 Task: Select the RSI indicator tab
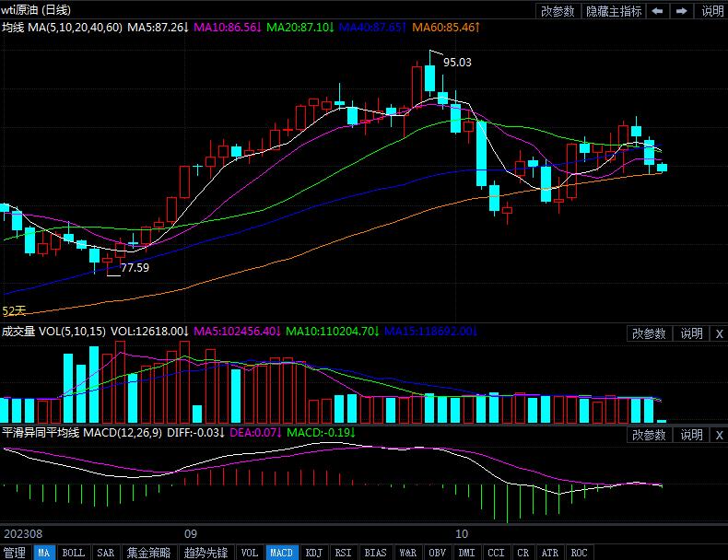pyautogui.click(x=343, y=553)
